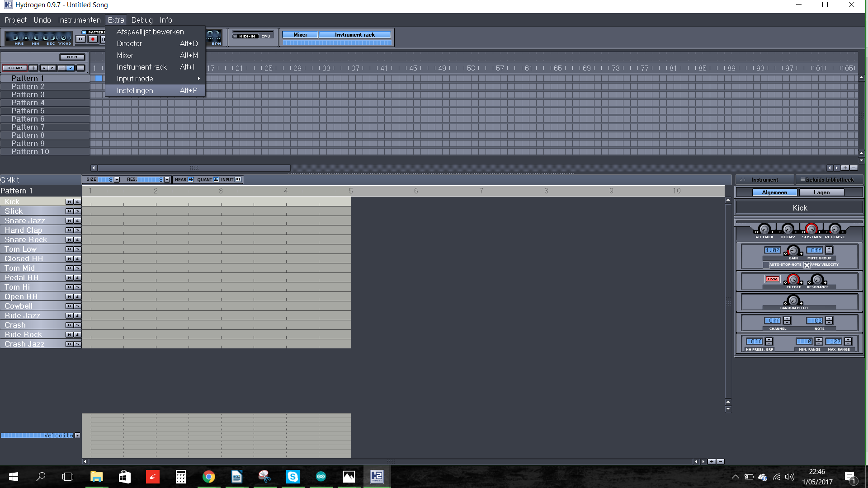Open Windows Store from taskbar
Image resolution: width=868 pixels, height=488 pixels.
tap(124, 477)
